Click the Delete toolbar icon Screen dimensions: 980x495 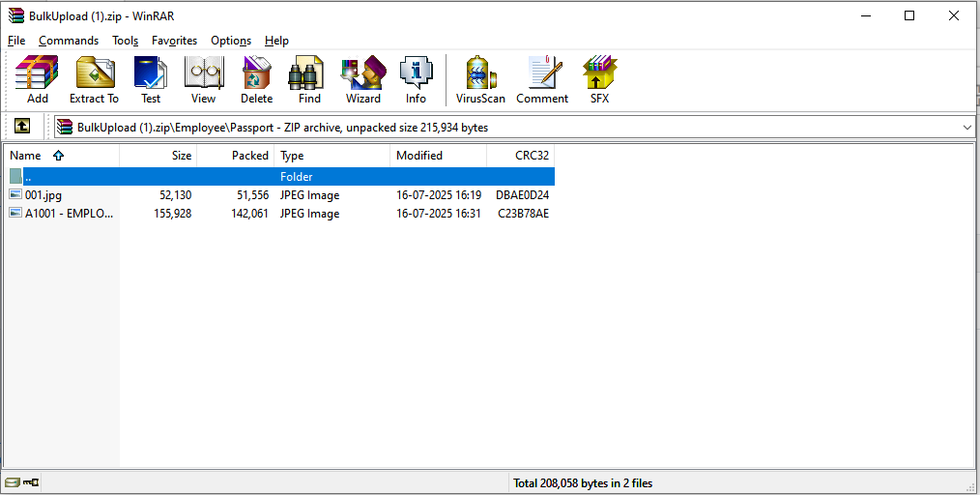pyautogui.click(x=256, y=80)
